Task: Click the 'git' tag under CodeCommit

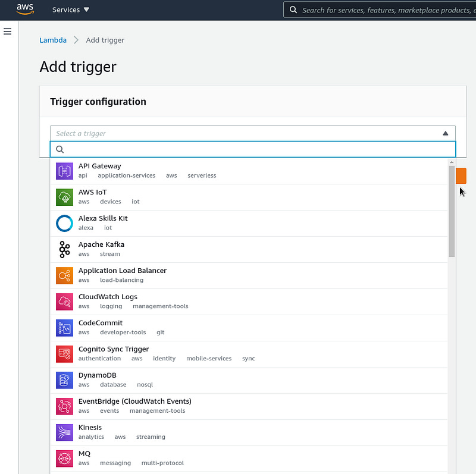Action: pyautogui.click(x=160, y=332)
